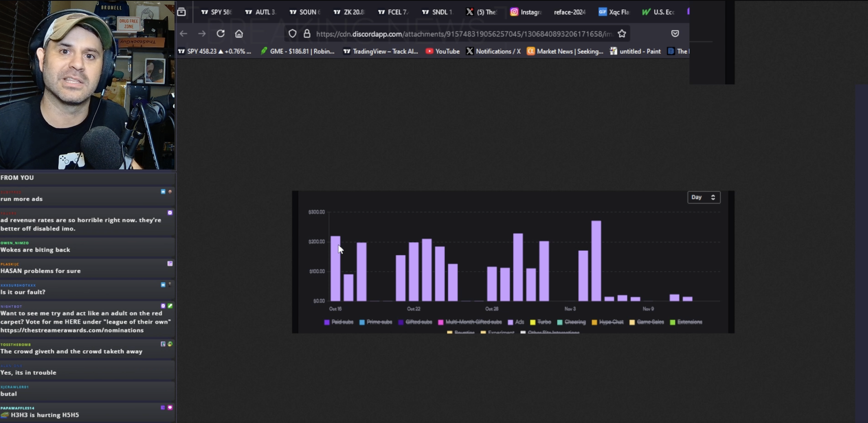Open the tracking protection shield icon

pos(293,34)
